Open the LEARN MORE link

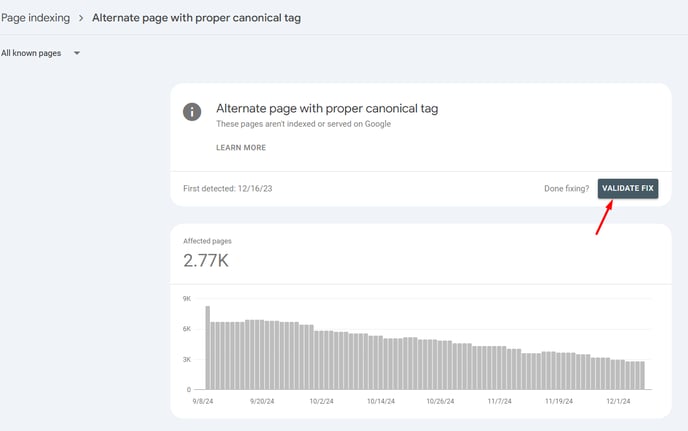(x=241, y=147)
